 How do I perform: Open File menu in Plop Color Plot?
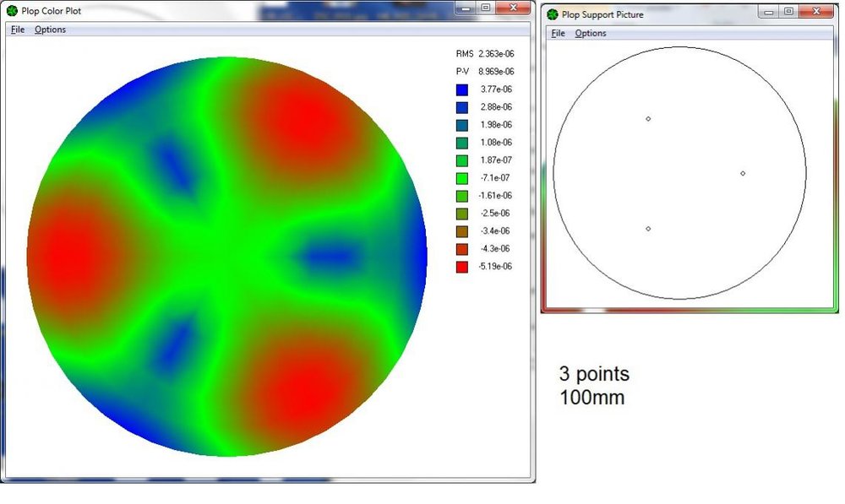pyautogui.click(x=18, y=30)
